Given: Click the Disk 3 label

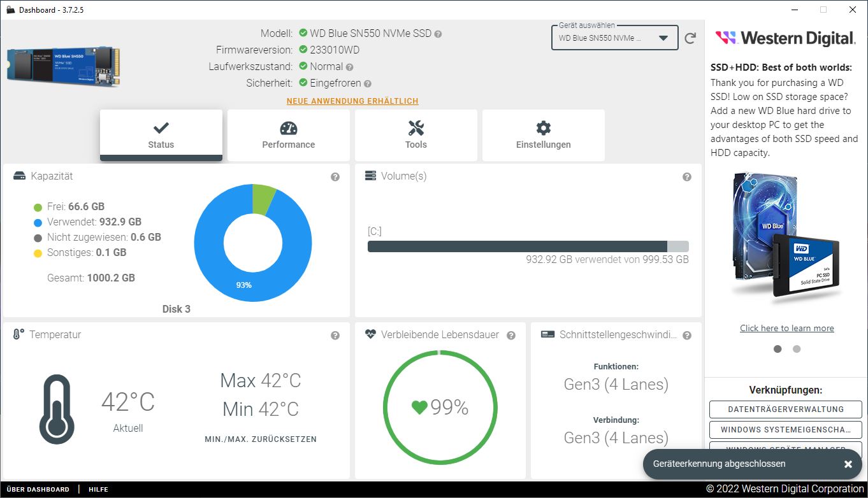Looking at the screenshot, I should tap(177, 309).
